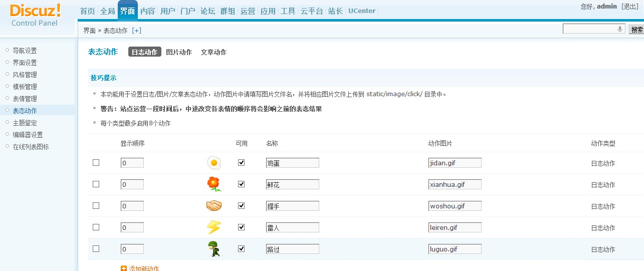Image resolution: width=644 pixels, height=271 pixels.
Task: Open 主题鉴定 in sidebar
Action: click(x=25, y=123)
